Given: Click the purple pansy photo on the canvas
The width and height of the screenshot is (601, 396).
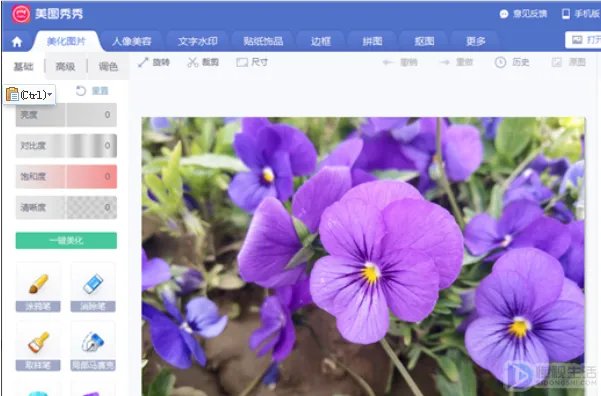Looking at the screenshot, I should pos(363,256).
